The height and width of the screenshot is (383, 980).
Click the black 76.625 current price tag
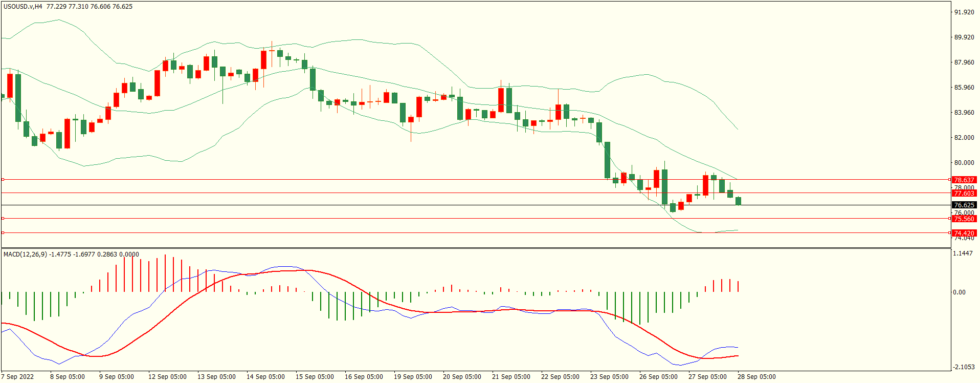tap(964, 205)
